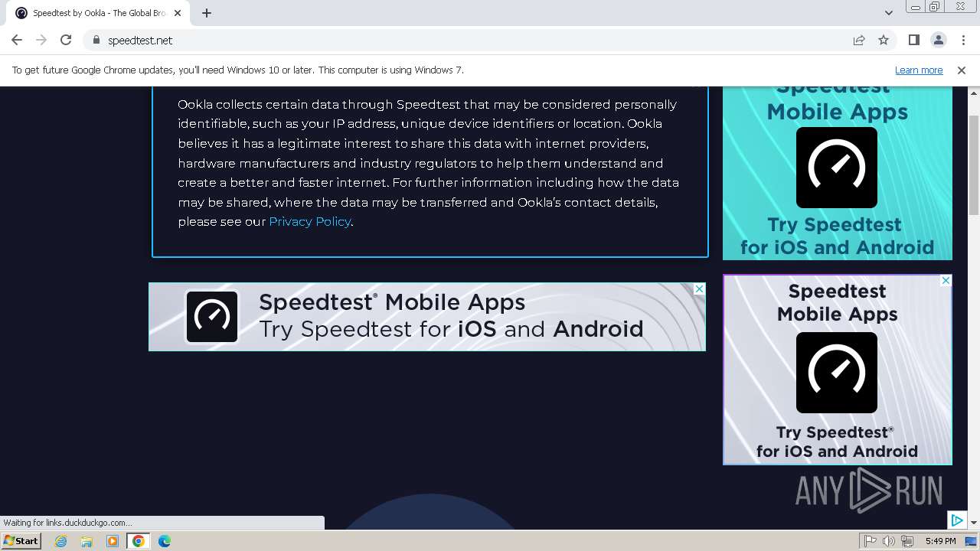
Task: Open the Windows Start menu
Action: point(21,541)
